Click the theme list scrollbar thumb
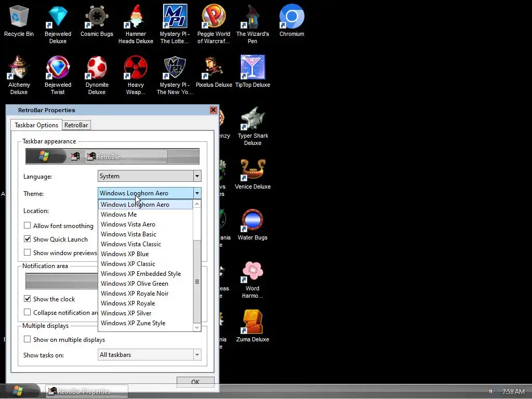Screen dimensions: 532x399 tap(197, 282)
